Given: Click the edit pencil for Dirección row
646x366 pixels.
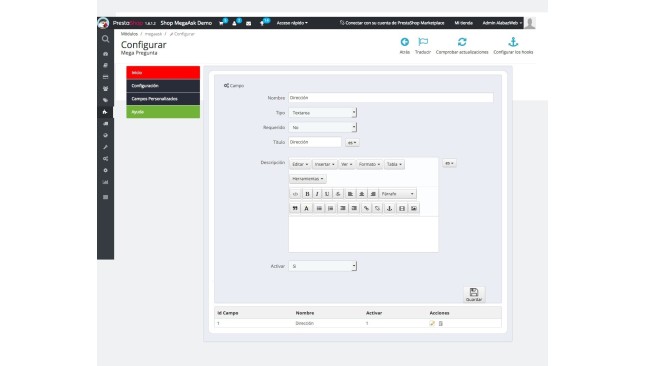Looking at the screenshot, I should [x=432, y=324].
